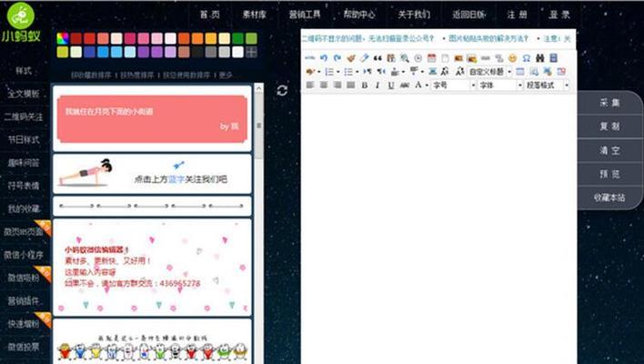Click the left-to-right text direction icon
This screenshot has width=644, height=364.
tap(367, 72)
